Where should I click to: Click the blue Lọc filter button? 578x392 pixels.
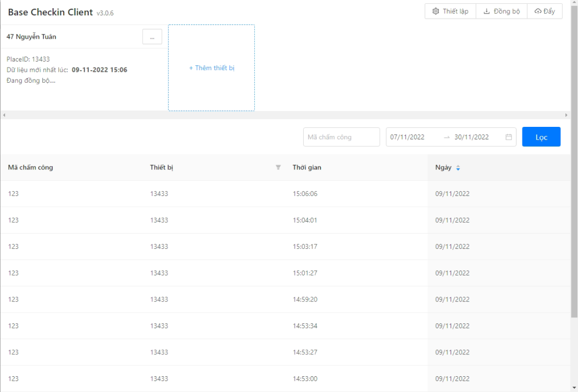click(x=541, y=137)
